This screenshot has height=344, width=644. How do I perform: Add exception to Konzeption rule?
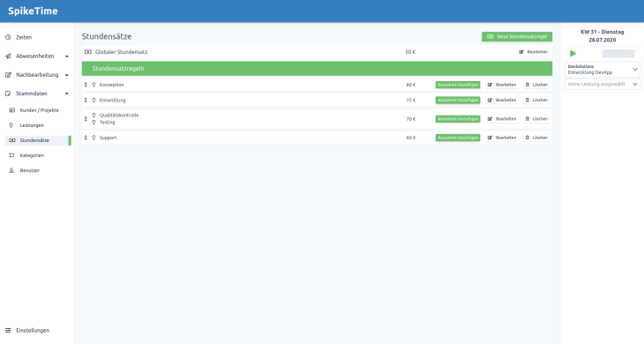coord(458,85)
